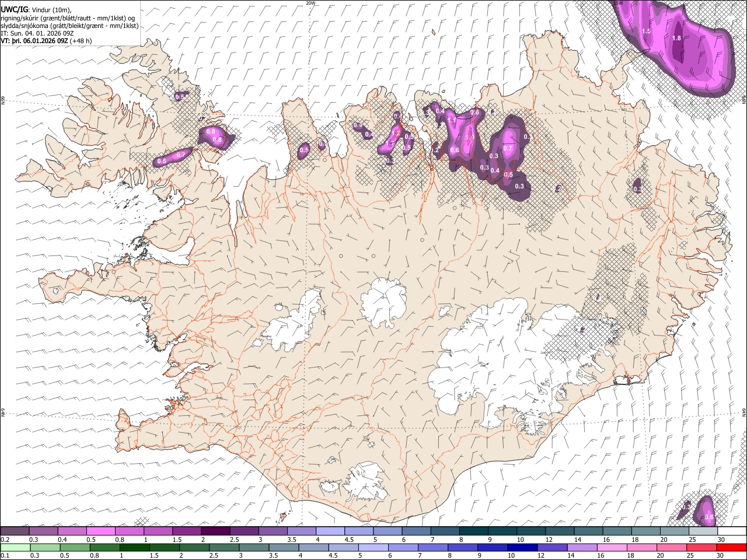Select the snow legend swatch between 1 and 1.5
Image resolution: width=747 pixels, height=560 pixels.
pyautogui.click(x=158, y=531)
